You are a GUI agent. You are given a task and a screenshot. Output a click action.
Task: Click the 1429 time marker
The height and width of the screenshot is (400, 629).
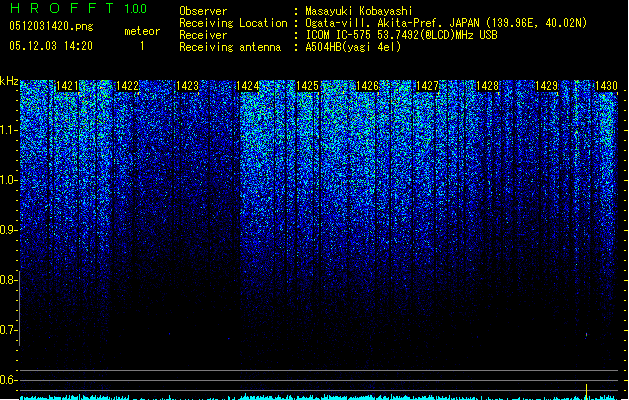coord(547,86)
